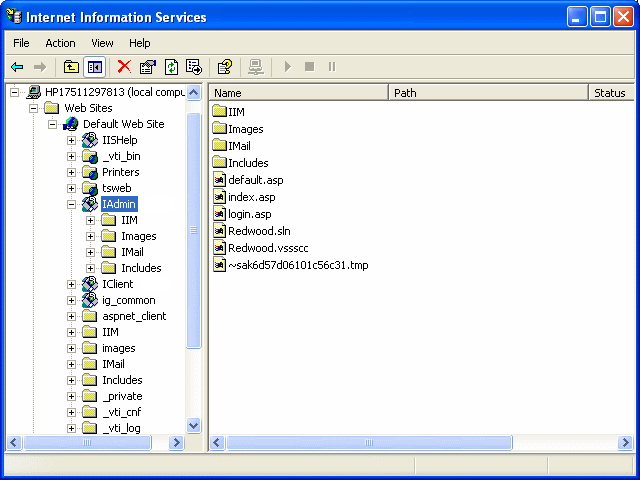640x480 pixels.
Task: Click the Up one level toolbar icon
Action: pos(71,67)
